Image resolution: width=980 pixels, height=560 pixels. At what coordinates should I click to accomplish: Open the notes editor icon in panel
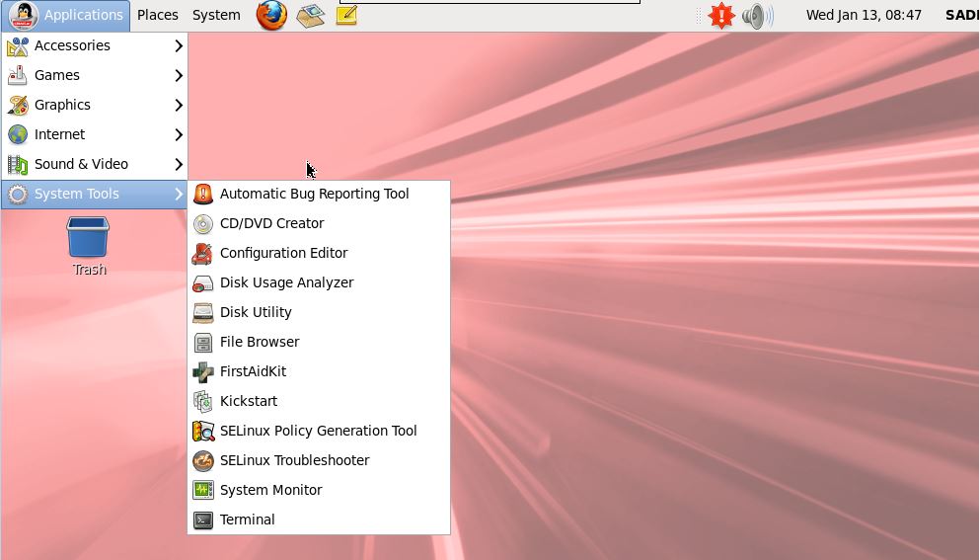click(346, 15)
